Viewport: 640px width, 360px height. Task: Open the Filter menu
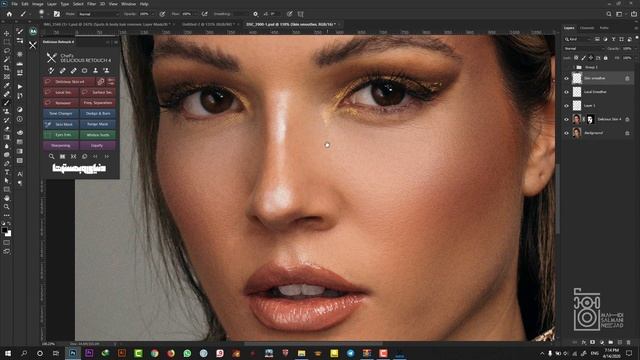pyautogui.click(x=91, y=4)
